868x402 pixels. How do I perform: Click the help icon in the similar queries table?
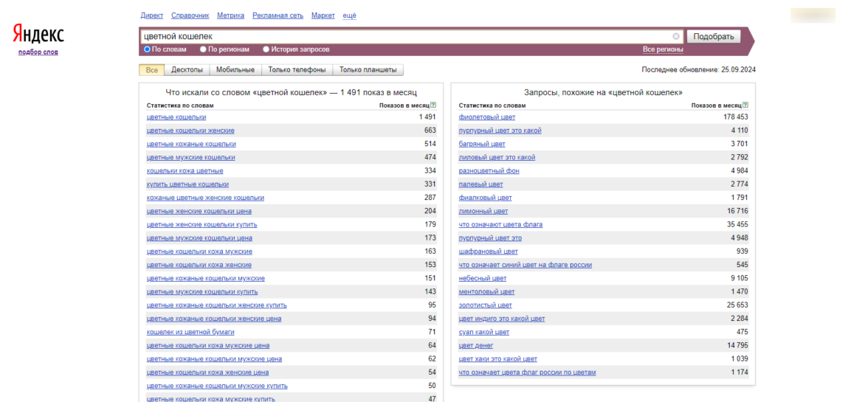pos(745,105)
